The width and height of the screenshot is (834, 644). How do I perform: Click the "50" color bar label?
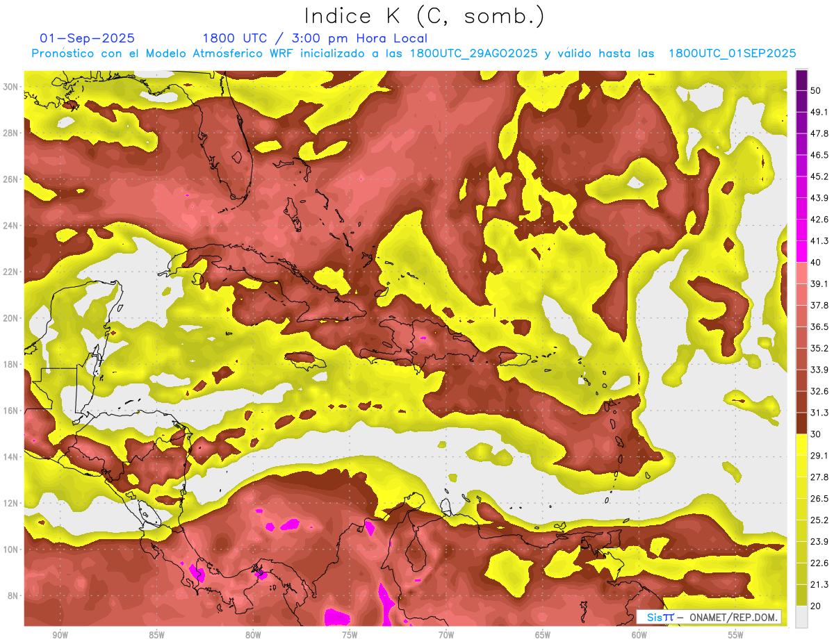coord(815,90)
